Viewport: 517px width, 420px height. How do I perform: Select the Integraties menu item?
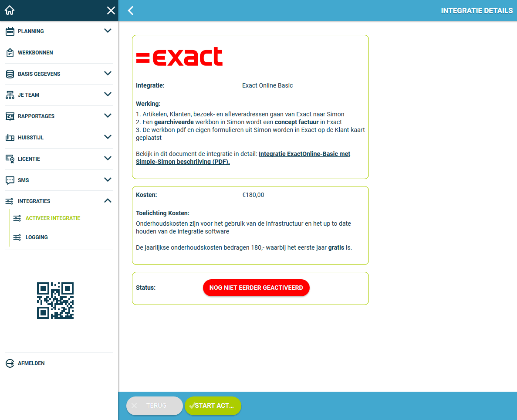click(x=59, y=201)
